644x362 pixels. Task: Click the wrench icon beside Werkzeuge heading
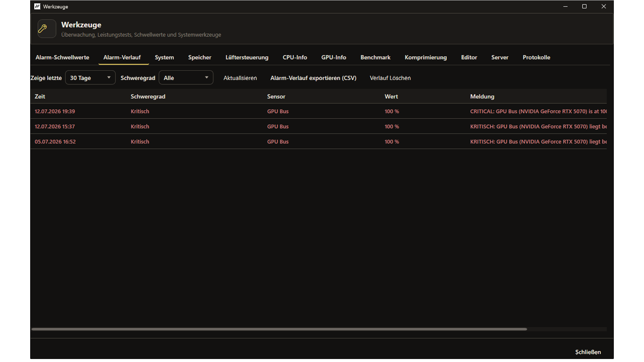click(x=47, y=29)
